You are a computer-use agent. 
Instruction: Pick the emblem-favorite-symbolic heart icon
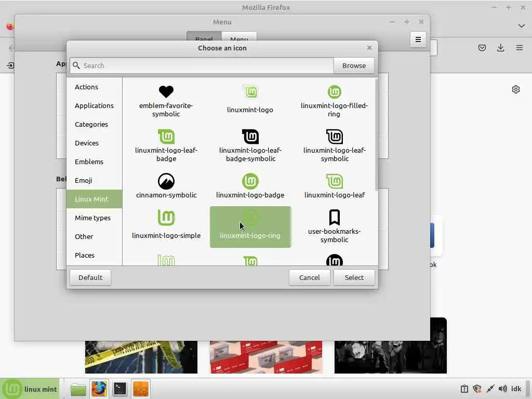tap(166, 91)
